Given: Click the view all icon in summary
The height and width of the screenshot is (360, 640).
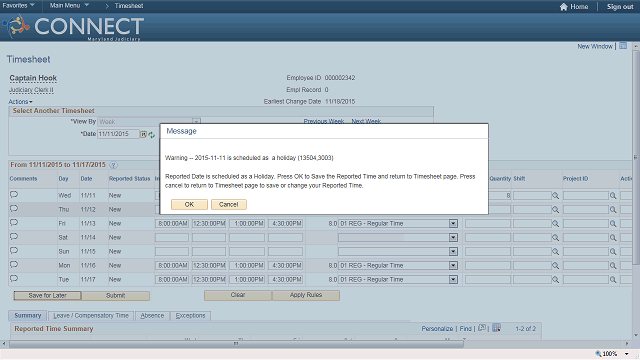Looking at the screenshot, I should (482, 328).
